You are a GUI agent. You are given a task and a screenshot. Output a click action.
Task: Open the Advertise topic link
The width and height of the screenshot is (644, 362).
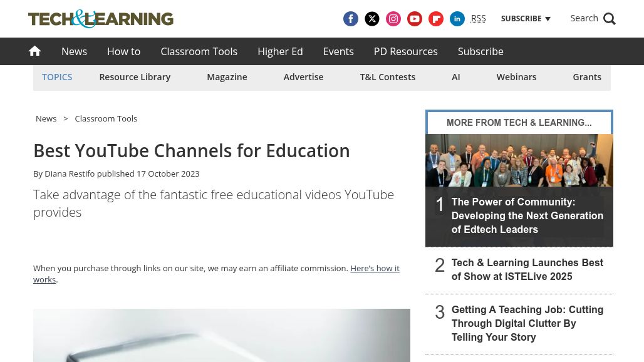pyautogui.click(x=303, y=77)
